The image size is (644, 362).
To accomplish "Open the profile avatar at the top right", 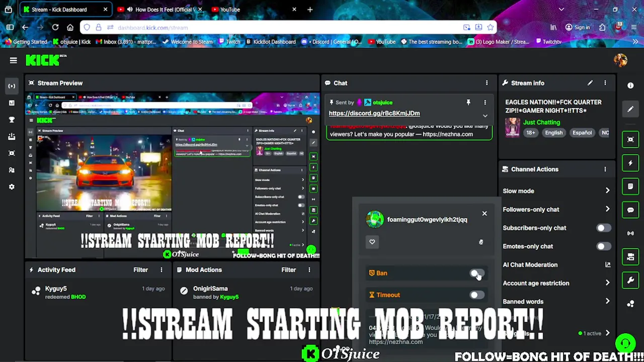I will 620,60.
